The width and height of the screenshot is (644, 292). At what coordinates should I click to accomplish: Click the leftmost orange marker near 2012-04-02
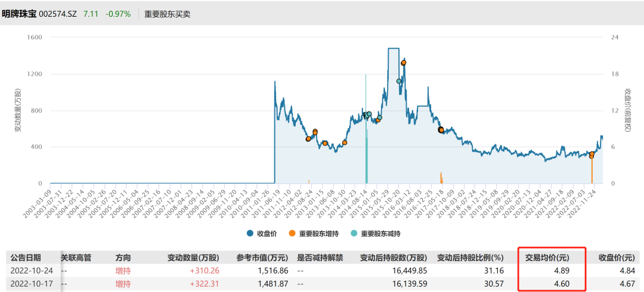308,139
